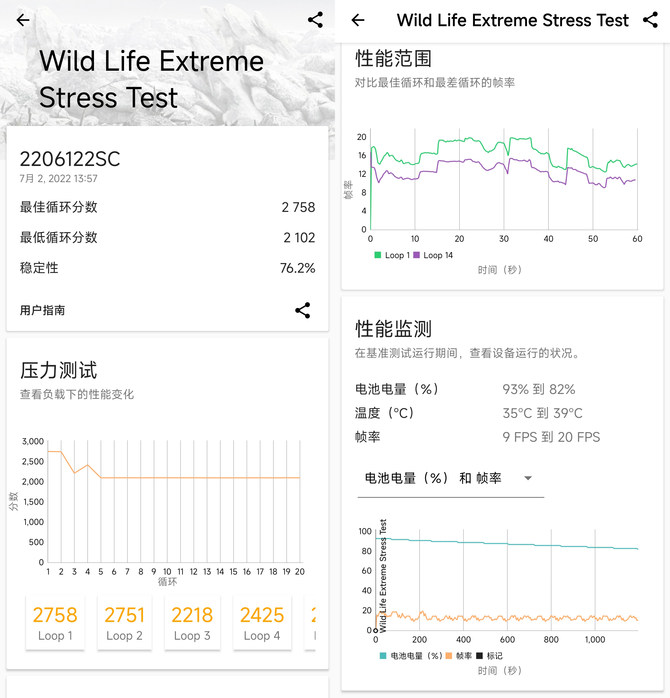Click the 最佳循环分数 row showing 2 758

pos(167,207)
